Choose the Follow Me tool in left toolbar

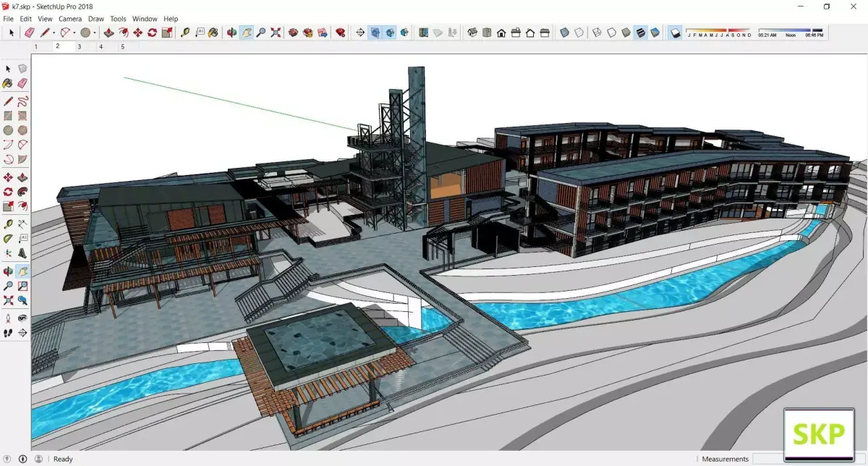pyautogui.click(x=22, y=192)
